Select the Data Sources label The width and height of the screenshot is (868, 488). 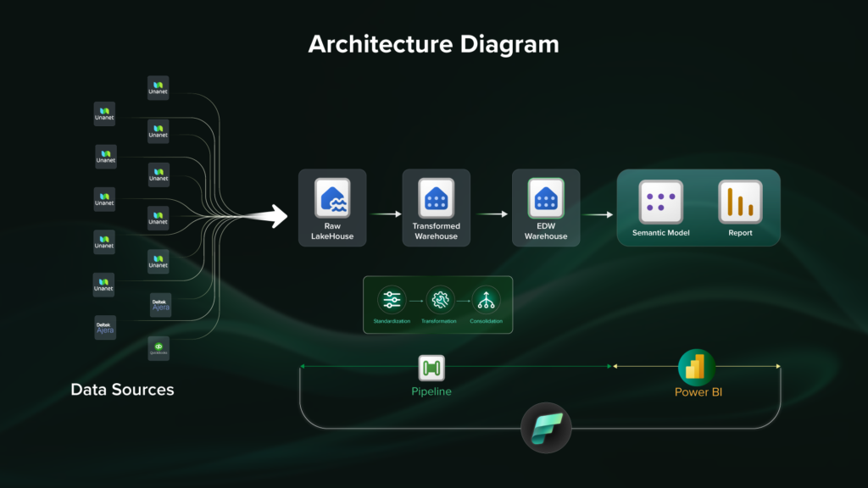[122, 390]
